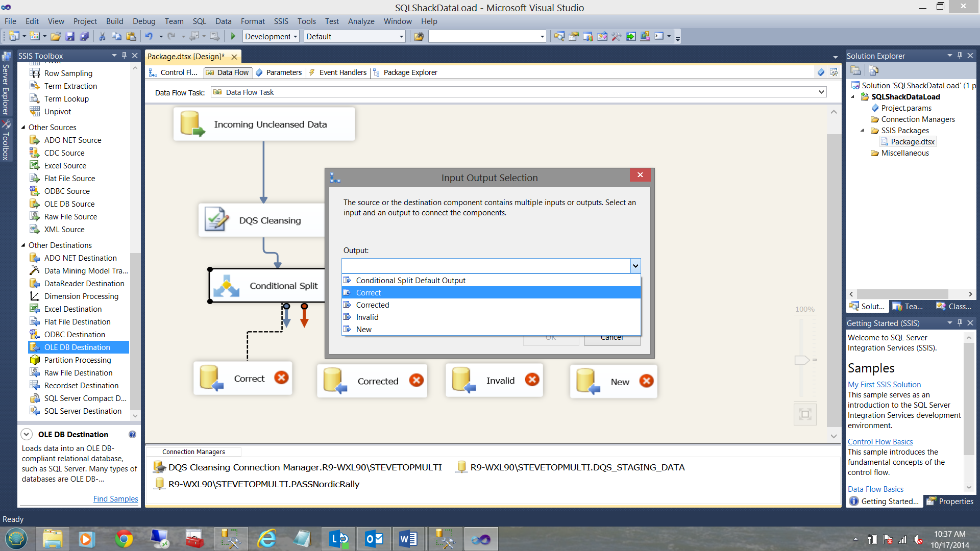Click the OLE DB Destination help icon

pos(132,435)
